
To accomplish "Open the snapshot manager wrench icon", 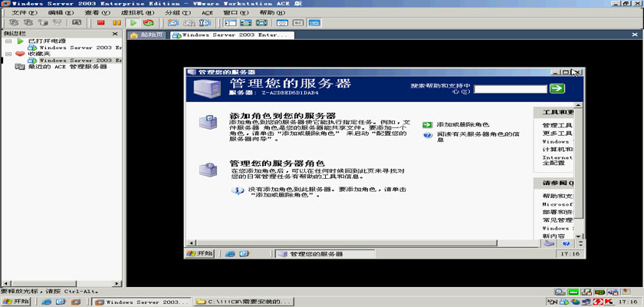I will [206, 22].
